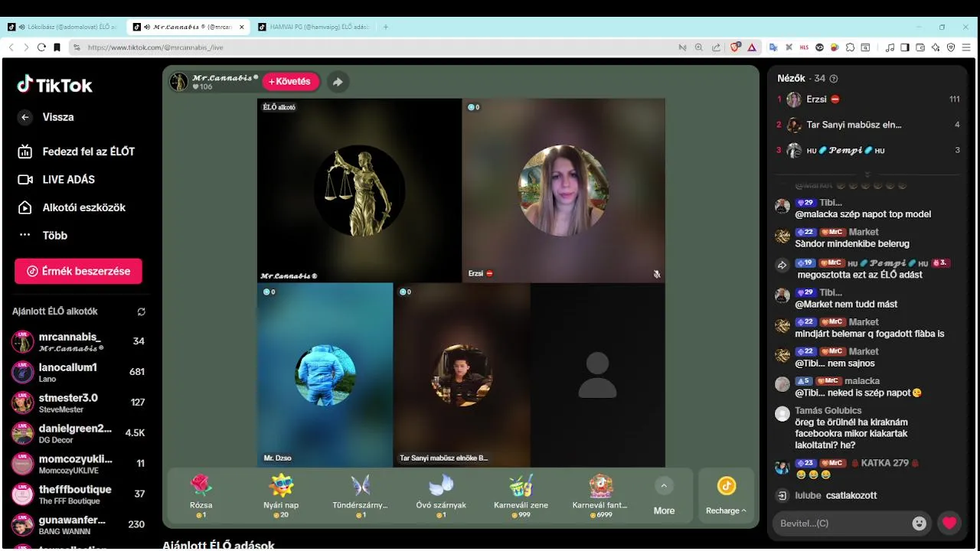
Task: Open site settings icon in address bar
Action: [x=77, y=47]
